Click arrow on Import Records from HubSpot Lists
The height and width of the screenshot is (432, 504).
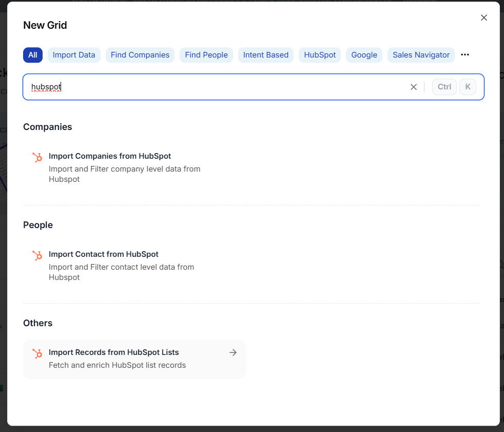point(233,352)
